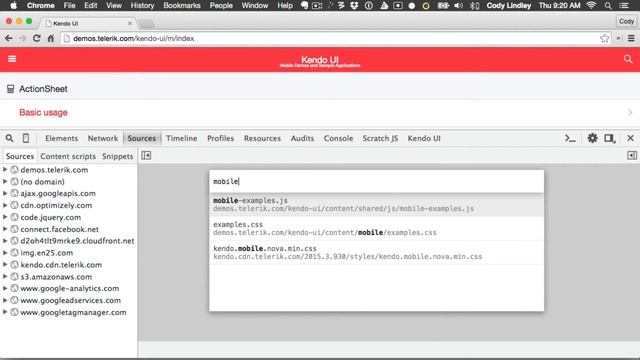The height and width of the screenshot is (360, 640).
Task: Expand demos.telerik.com tree node
Action: tap(5, 169)
